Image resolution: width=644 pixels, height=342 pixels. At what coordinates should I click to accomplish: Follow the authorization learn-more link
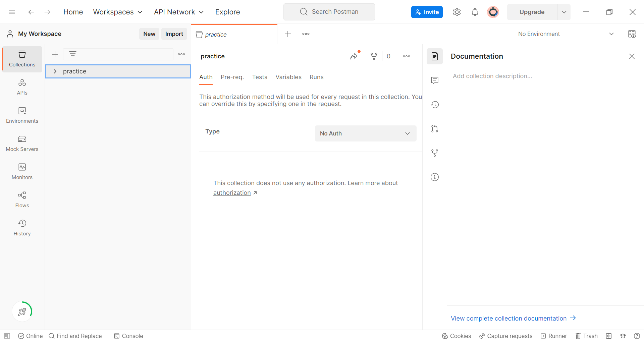pos(232,193)
